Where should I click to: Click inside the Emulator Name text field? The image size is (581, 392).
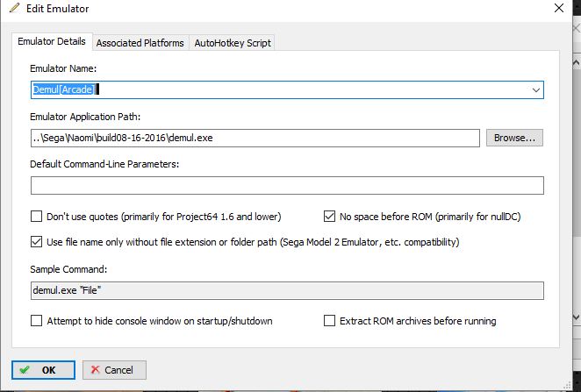307,89
